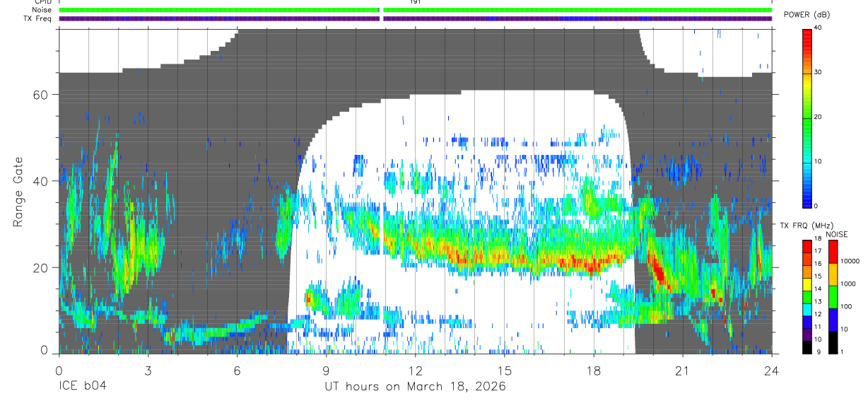Screen dimensions: 868x401
Task: Click the 11 label on TX FRQ legend
Action: tap(818, 327)
